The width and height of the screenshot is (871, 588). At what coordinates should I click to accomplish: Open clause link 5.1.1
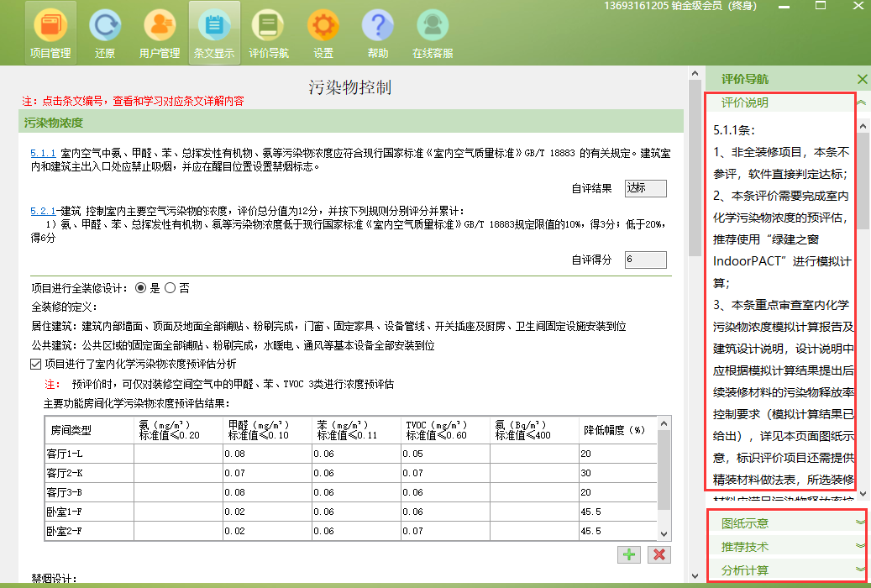click(x=43, y=153)
